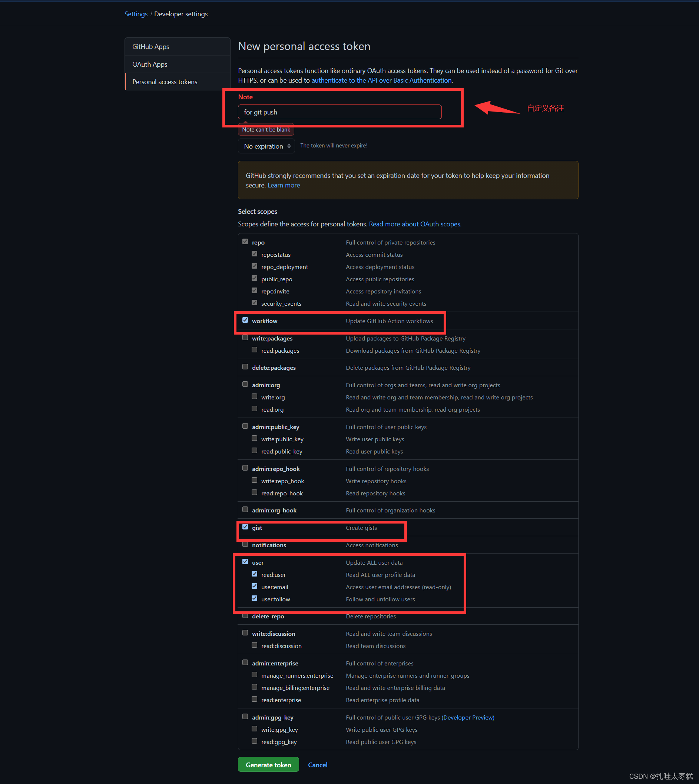Check the notifications scope

click(x=245, y=544)
